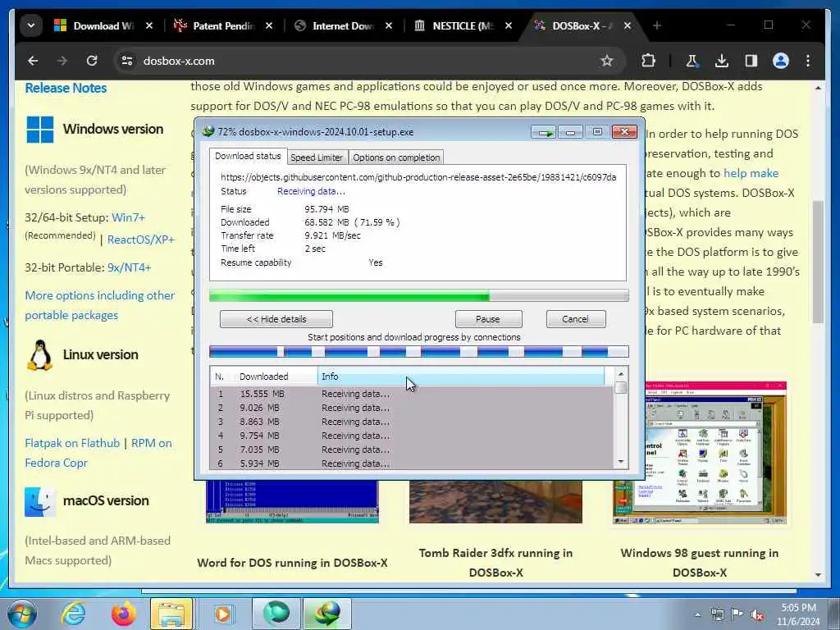Open the Tomb Raider 3dfx screenshot thumbnail

pyautogui.click(x=495, y=501)
